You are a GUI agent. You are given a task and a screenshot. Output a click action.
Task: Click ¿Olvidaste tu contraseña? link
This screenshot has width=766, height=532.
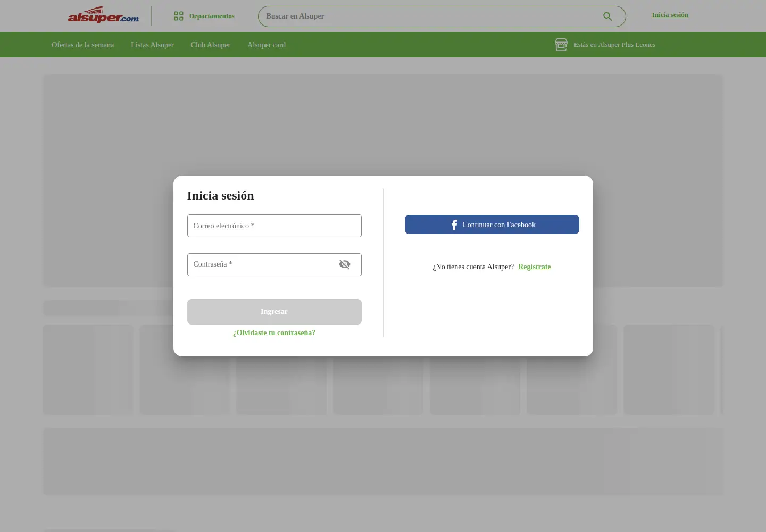[x=274, y=333]
